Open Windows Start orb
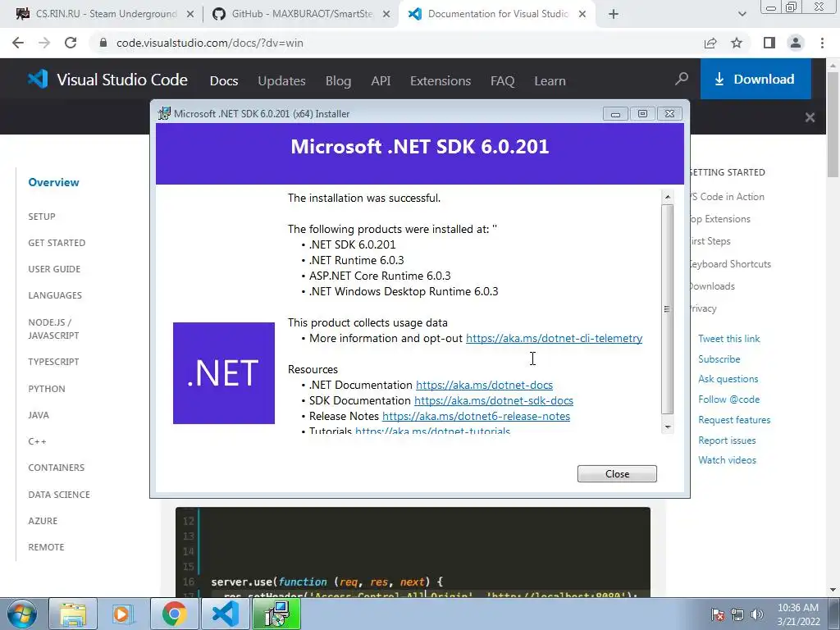This screenshot has width=840, height=630. (x=22, y=614)
